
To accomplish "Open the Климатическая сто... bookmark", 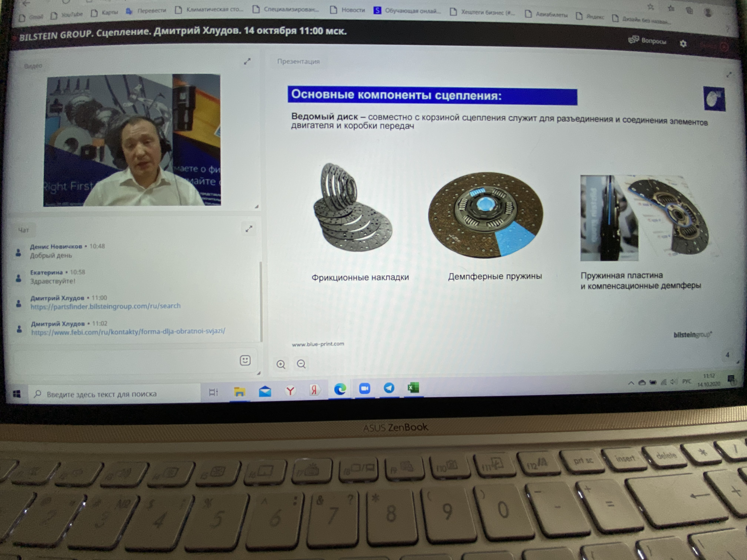I will point(209,9).
